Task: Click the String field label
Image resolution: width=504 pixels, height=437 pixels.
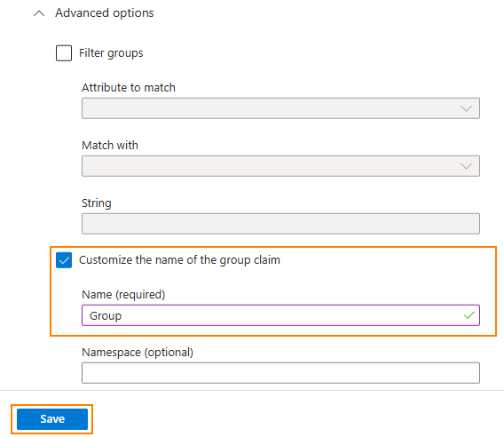Action: pyautogui.click(x=97, y=203)
